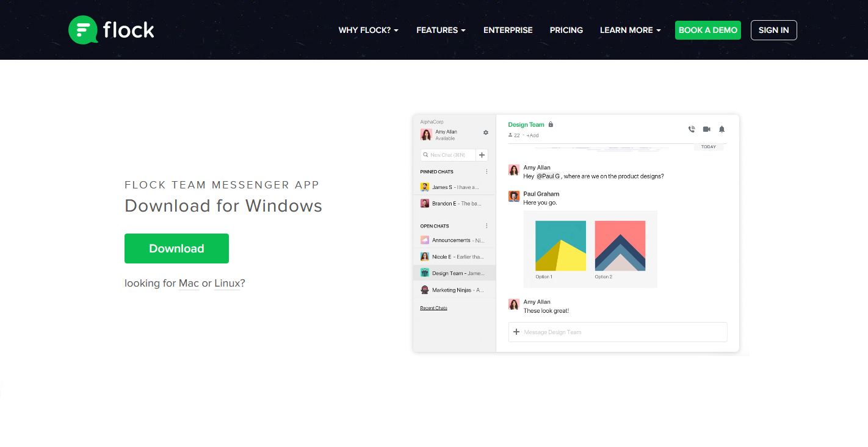Image resolution: width=868 pixels, height=447 pixels.
Task: Open the settings gear beside Amy Allan
Action: pos(486,132)
